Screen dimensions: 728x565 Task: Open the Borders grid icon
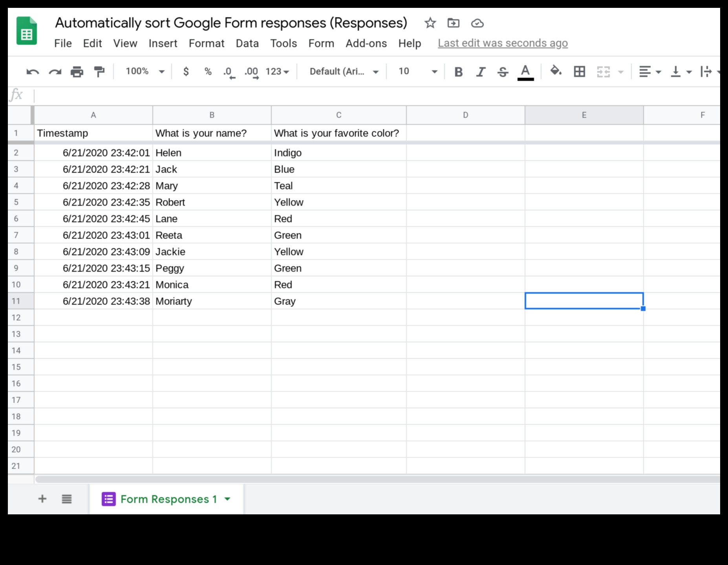[579, 72]
